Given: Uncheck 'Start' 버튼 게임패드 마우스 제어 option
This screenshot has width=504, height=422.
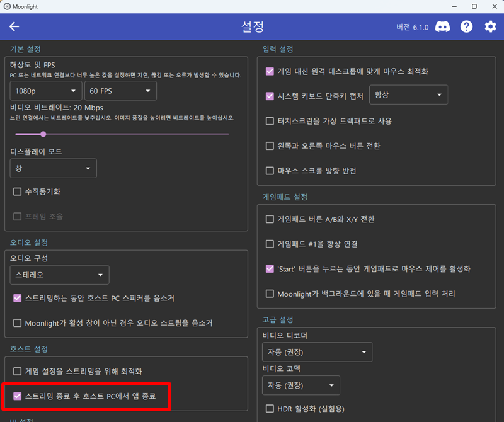Looking at the screenshot, I should click(x=270, y=269).
